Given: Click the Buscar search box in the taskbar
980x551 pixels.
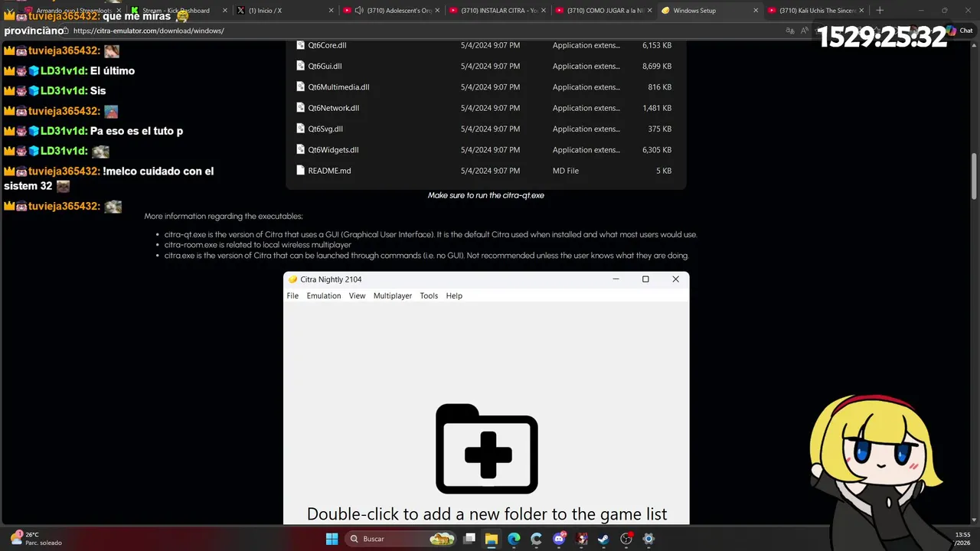Looking at the screenshot, I should pos(400,539).
